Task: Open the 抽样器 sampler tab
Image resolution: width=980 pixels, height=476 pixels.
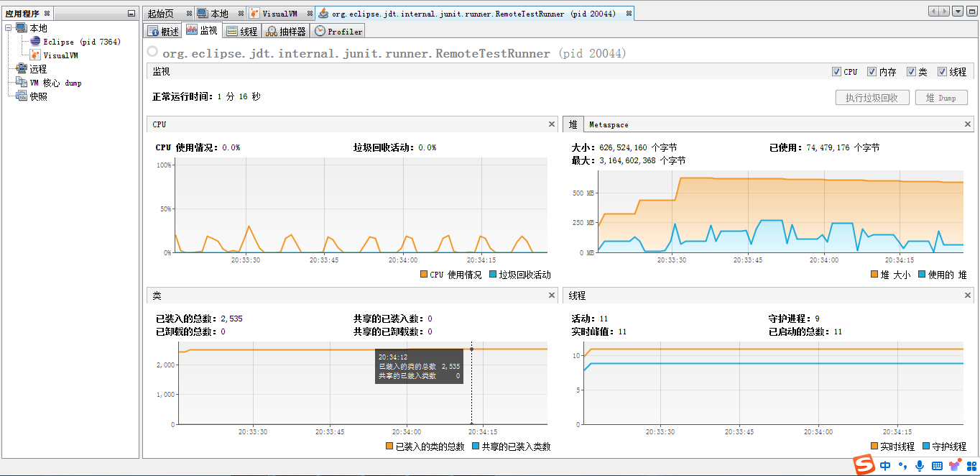Action: (285, 31)
